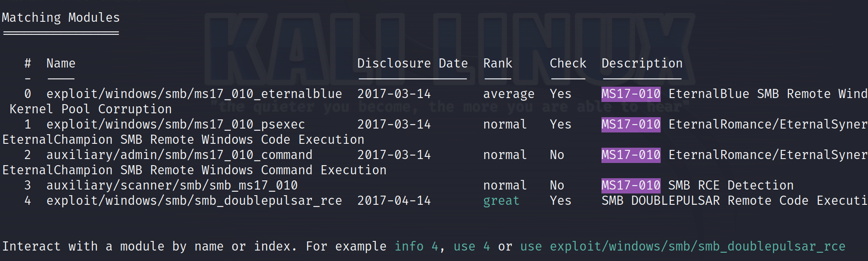This screenshot has width=868, height=261.
Task: Click the "Kernel Pool Corruption" wrapped text
Action: [91, 109]
